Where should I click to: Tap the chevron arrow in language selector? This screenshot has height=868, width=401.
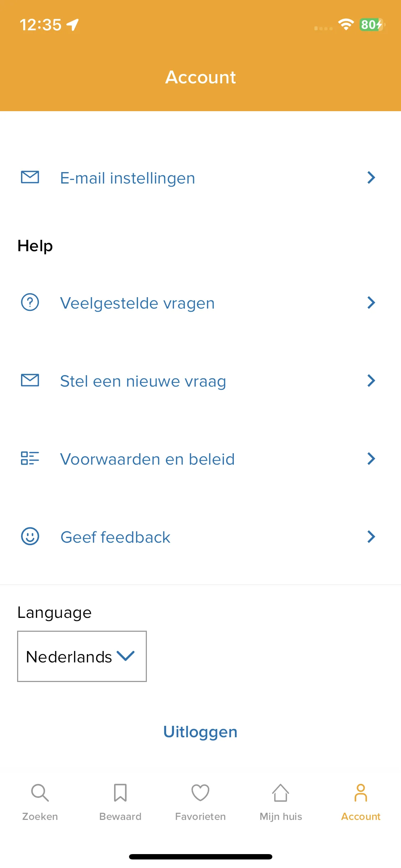point(125,656)
